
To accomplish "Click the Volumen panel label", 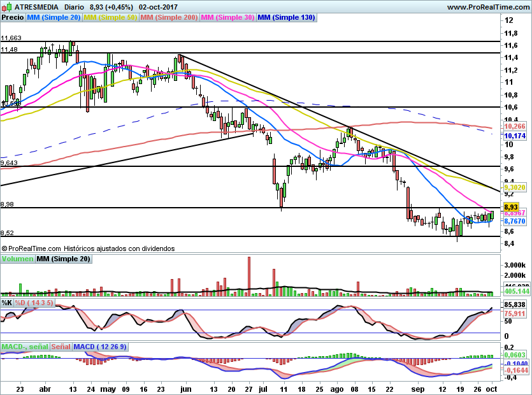I will pyautogui.click(x=17, y=259).
